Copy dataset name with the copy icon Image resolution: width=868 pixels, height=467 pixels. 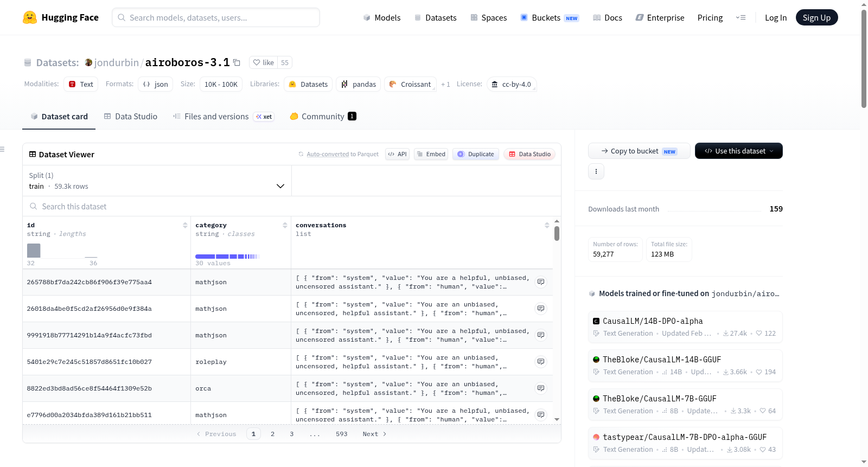coord(237,62)
